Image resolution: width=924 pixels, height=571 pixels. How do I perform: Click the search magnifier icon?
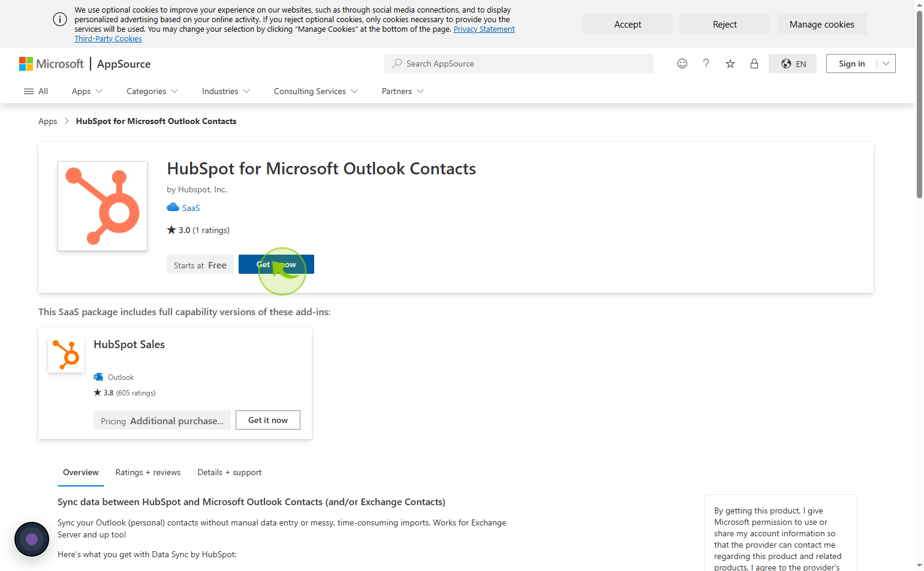click(x=397, y=64)
